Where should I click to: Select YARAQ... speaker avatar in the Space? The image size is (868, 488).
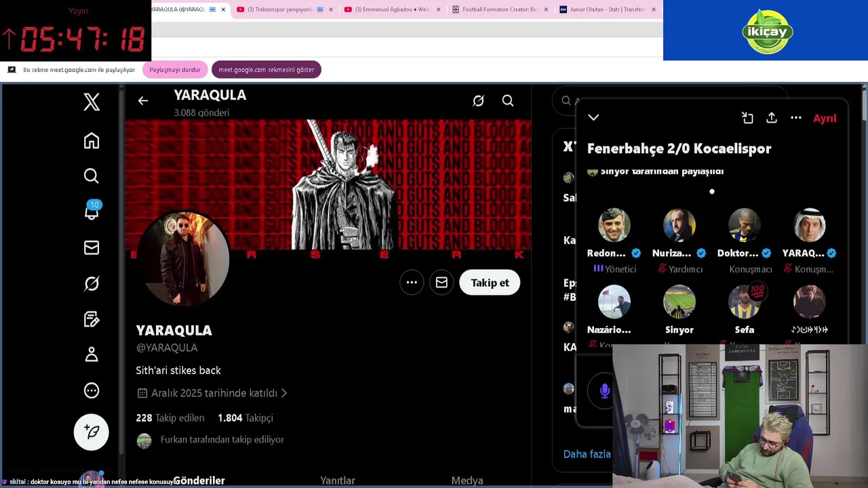coord(810,225)
